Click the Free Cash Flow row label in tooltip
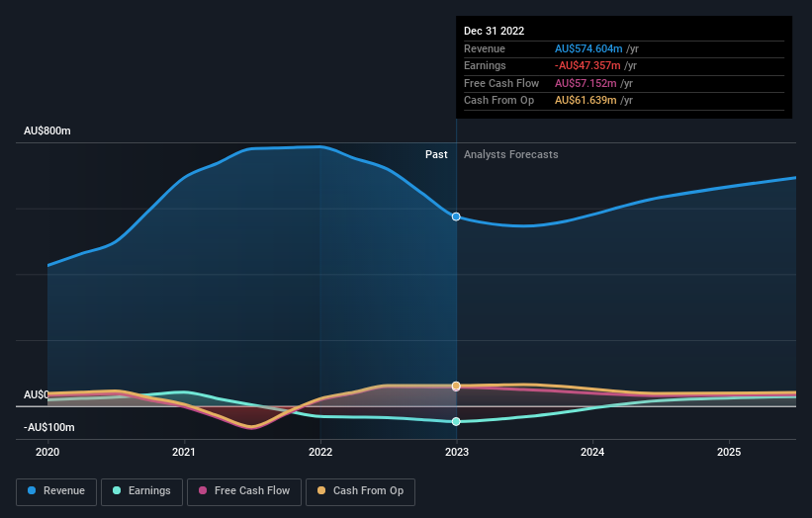 tap(501, 83)
